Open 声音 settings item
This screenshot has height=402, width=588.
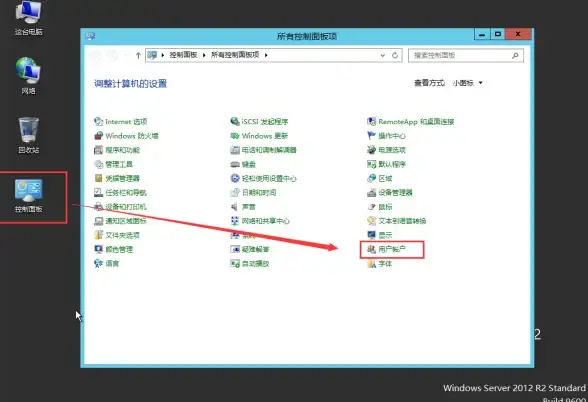(x=243, y=207)
